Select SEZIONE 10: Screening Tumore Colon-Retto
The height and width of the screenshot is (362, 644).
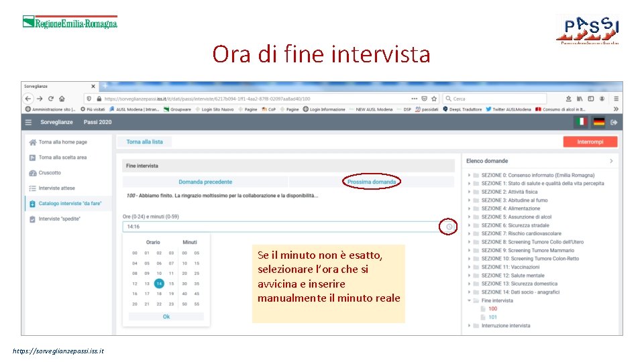click(530, 259)
